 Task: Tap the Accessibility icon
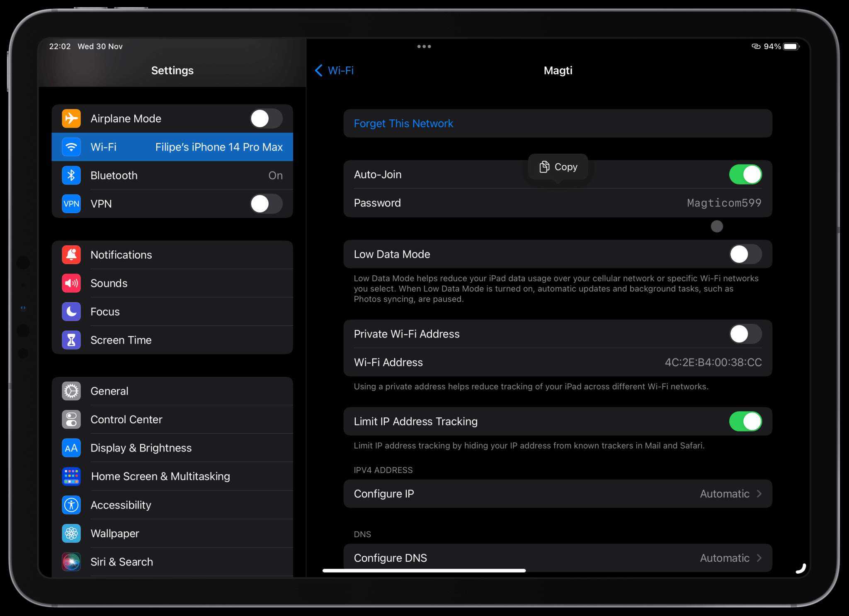[x=71, y=505]
